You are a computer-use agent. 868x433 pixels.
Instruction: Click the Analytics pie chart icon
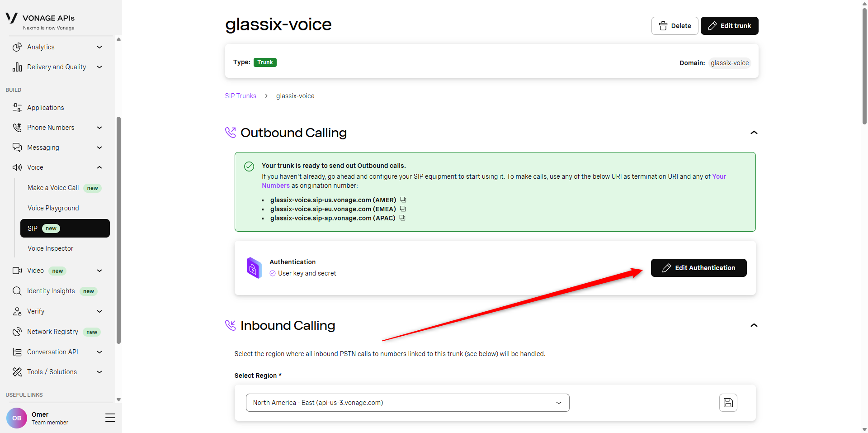click(17, 47)
